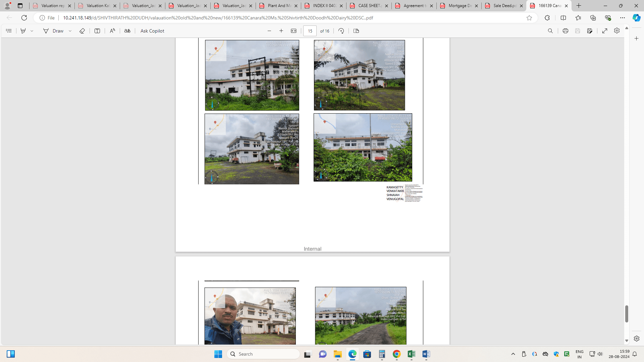
Task: Open Microsoft Store from taskbar
Action: point(367,354)
